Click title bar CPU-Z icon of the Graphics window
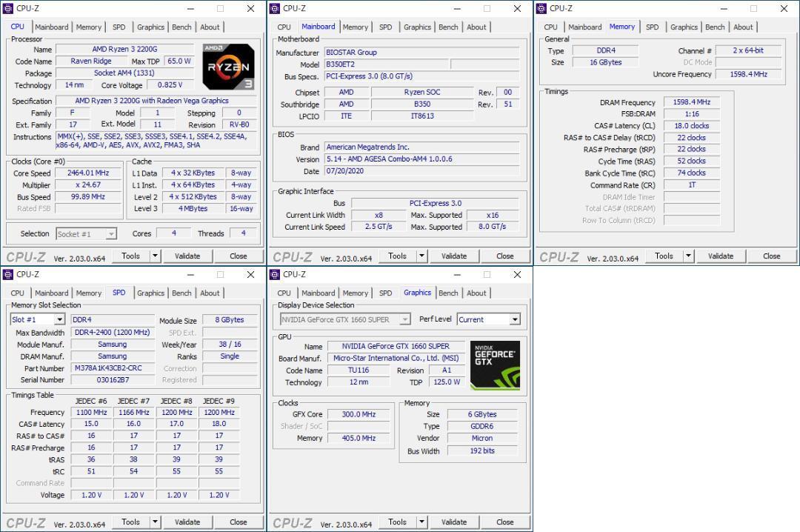 [274, 274]
